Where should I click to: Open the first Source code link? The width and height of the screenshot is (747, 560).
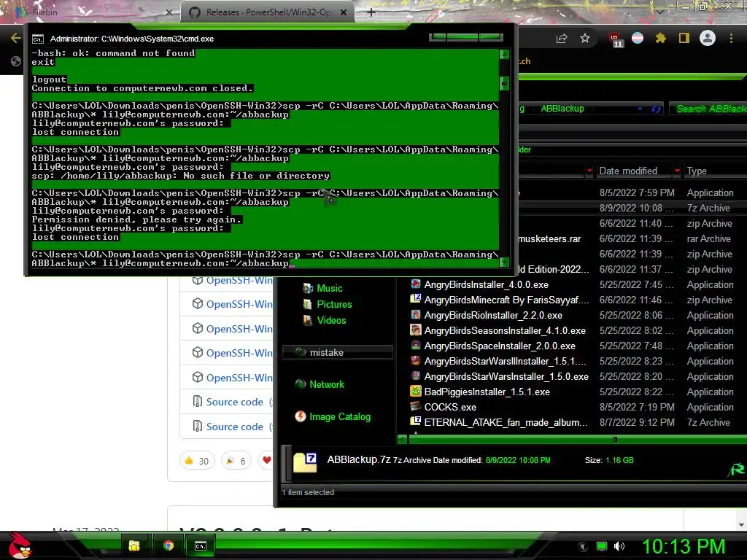click(x=234, y=402)
